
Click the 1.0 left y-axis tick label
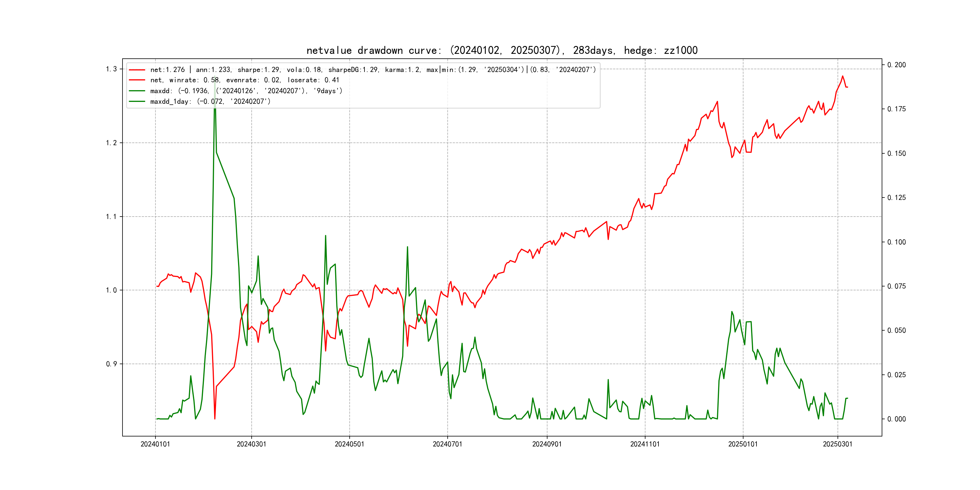click(111, 290)
